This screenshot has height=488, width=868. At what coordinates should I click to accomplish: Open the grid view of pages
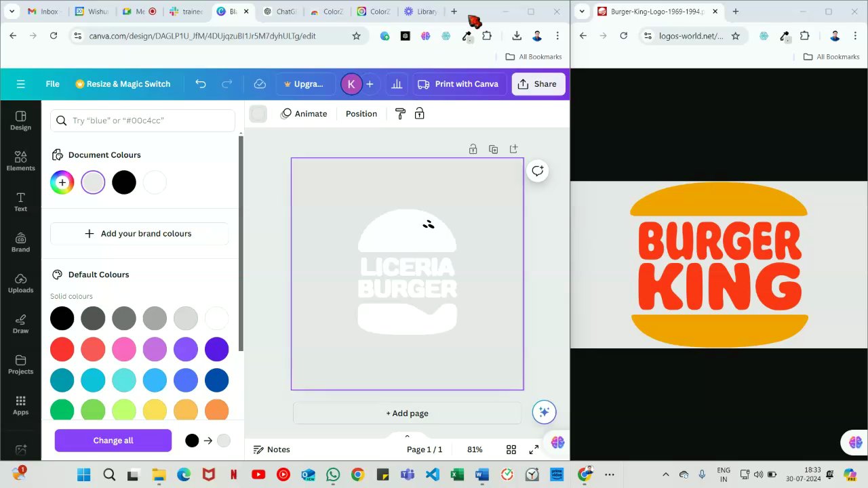pyautogui.click(x=511, y=449)
